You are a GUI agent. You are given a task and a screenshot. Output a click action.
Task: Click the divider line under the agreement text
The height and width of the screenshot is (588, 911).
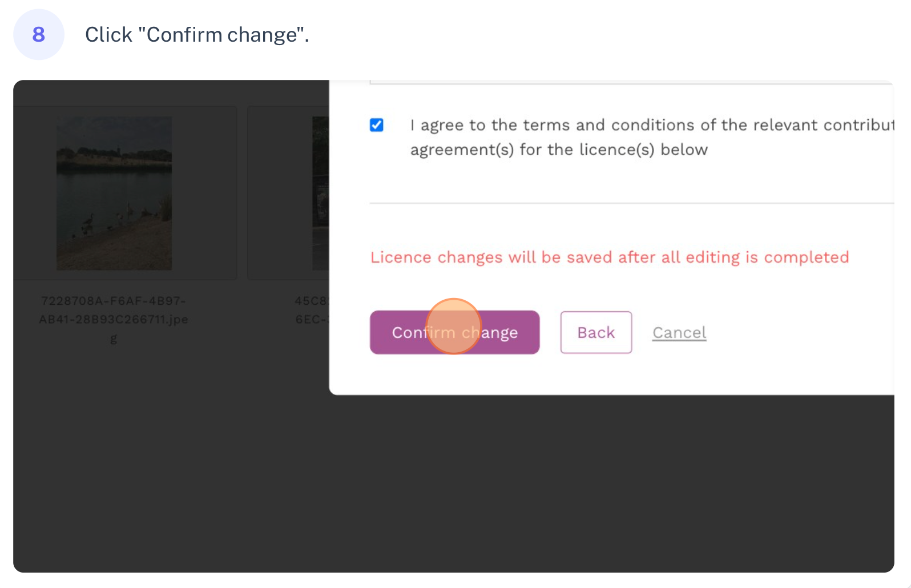pyautogui.click(x=632, y=203)
